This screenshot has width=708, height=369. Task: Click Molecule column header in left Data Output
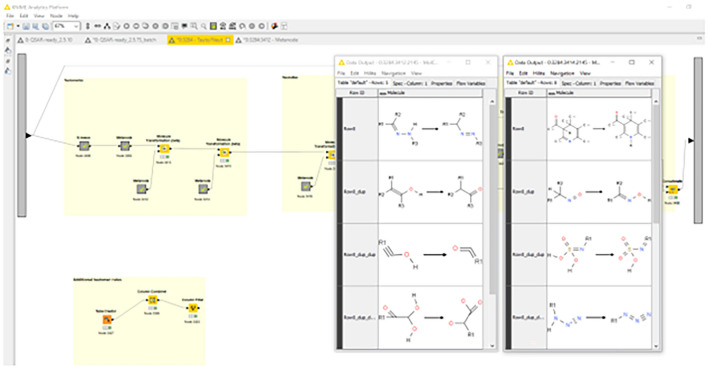click(x=430, y=93)
